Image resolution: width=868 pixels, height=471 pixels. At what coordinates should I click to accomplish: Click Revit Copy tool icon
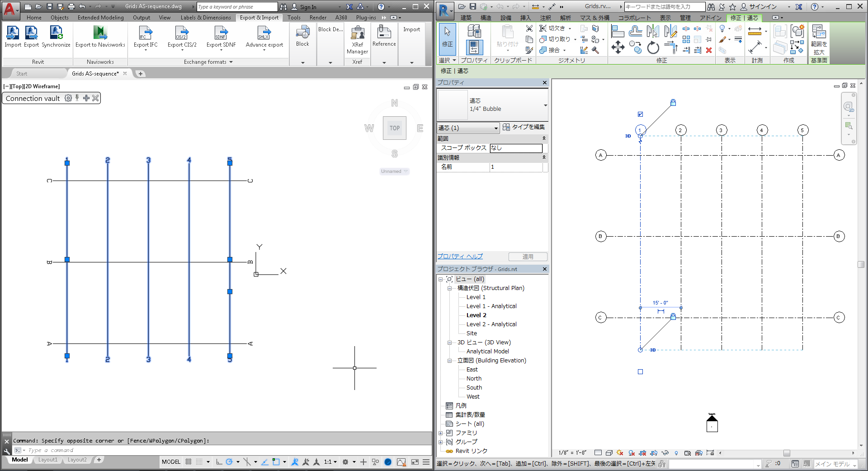(635, 47)
